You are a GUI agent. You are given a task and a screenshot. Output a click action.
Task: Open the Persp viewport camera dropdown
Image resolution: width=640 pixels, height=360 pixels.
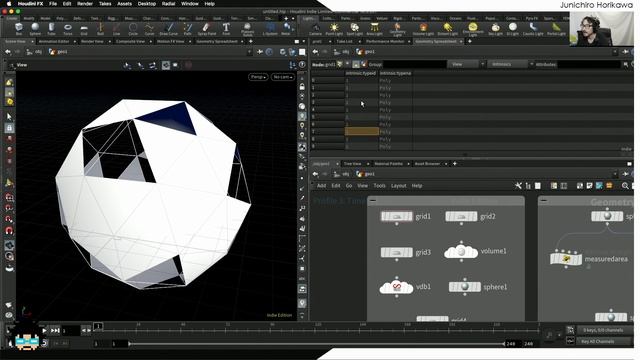(x=258, y=77)
